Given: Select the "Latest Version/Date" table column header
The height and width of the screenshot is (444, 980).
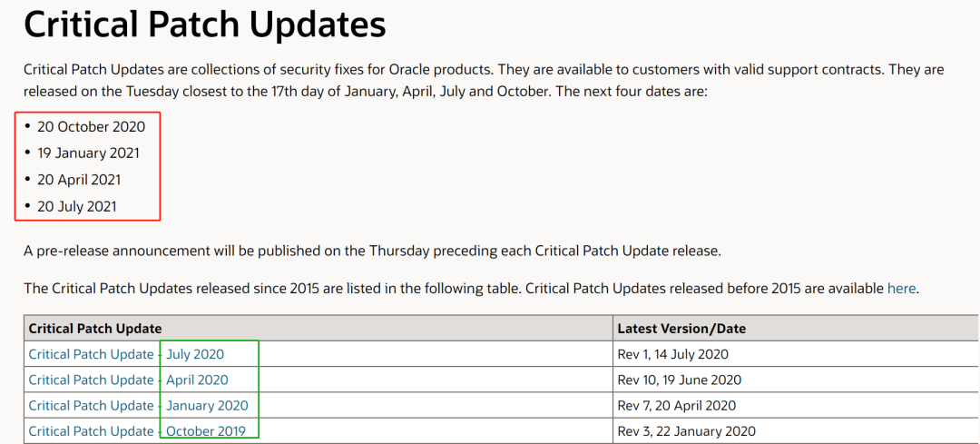Looking at the screenshot, I should pos(681,329).
